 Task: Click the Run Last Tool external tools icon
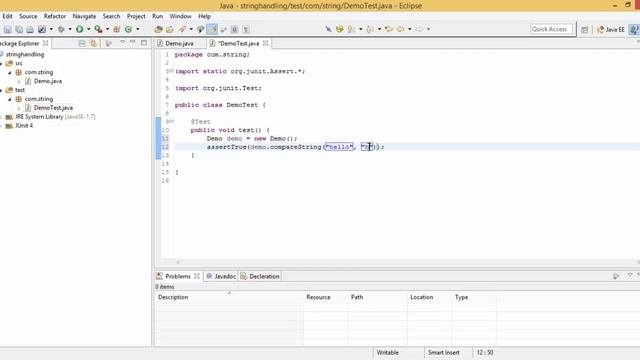coord(98,29)
